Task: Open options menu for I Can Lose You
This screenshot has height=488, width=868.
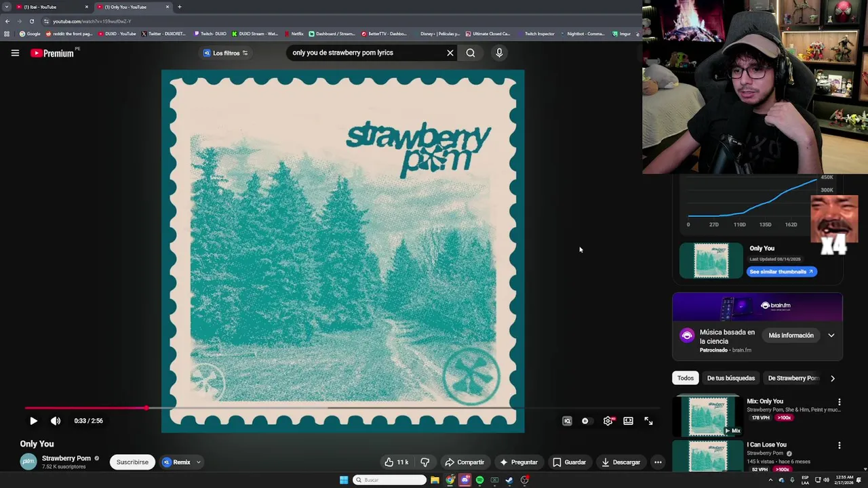Action: (x=839, y=445)
